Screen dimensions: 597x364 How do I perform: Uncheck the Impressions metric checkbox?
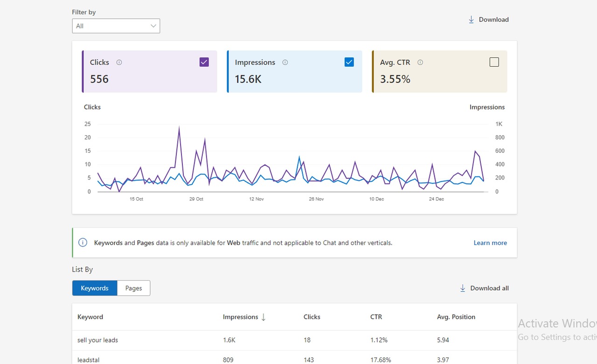(x=349, y=62)
